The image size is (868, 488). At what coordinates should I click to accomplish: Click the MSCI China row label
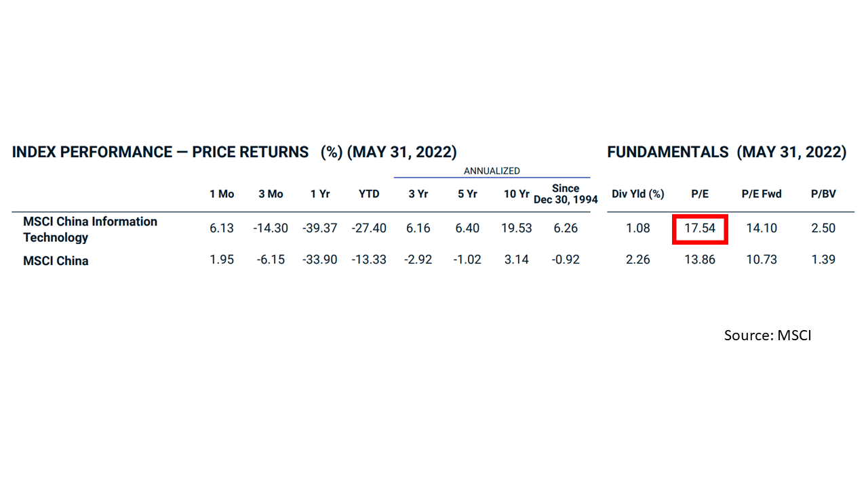pos(56,261)
